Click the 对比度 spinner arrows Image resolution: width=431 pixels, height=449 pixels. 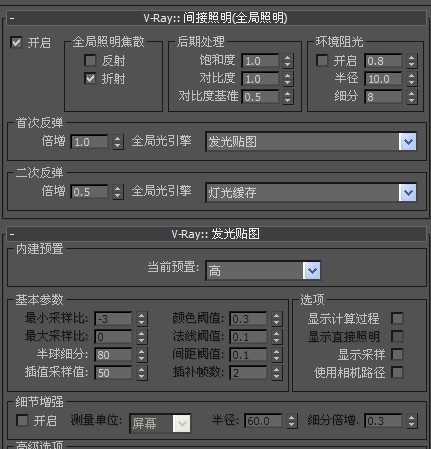pos(288,79)
